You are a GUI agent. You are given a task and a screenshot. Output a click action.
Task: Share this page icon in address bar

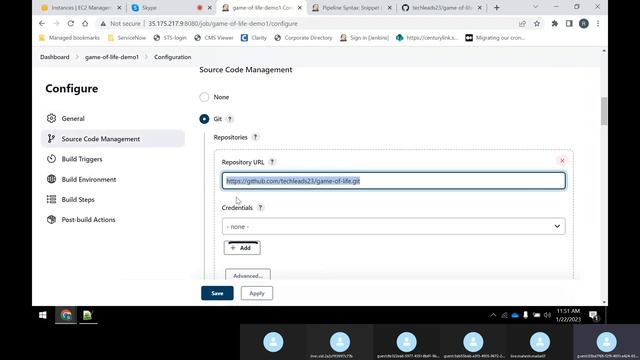(x=522, y=24)
